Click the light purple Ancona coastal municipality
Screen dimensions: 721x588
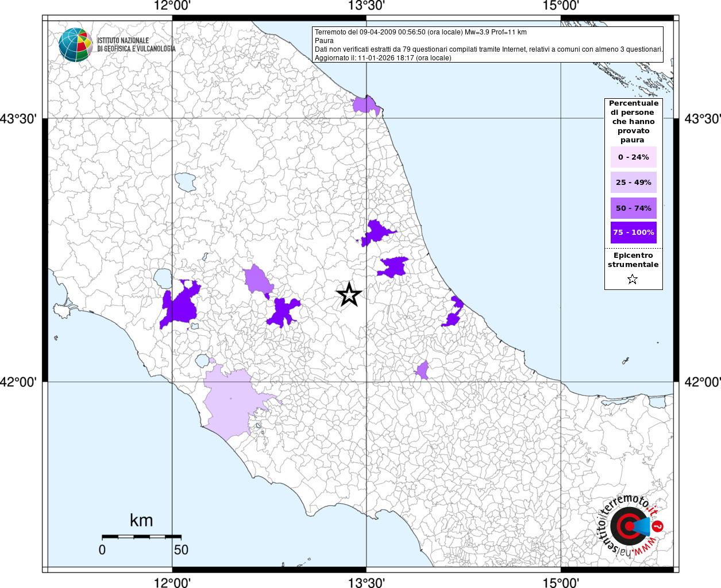365,105
